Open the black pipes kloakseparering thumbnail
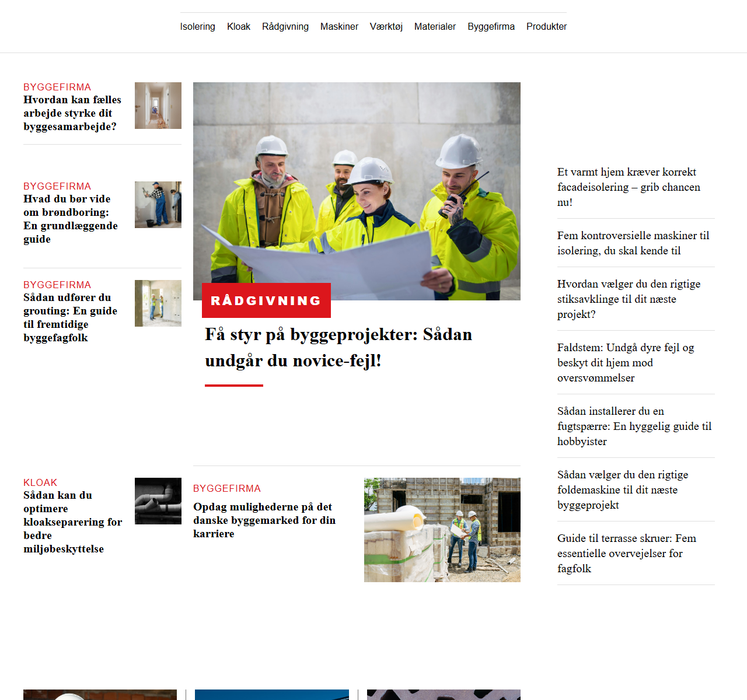This screenshot has width=747, height=700. click(158, 501)
